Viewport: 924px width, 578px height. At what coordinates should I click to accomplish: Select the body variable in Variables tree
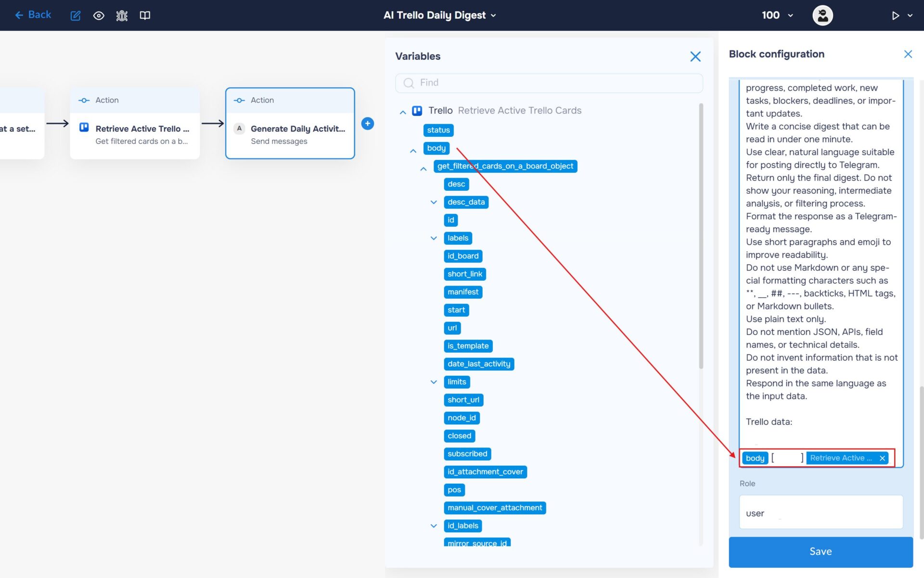(x=436, y=148)
